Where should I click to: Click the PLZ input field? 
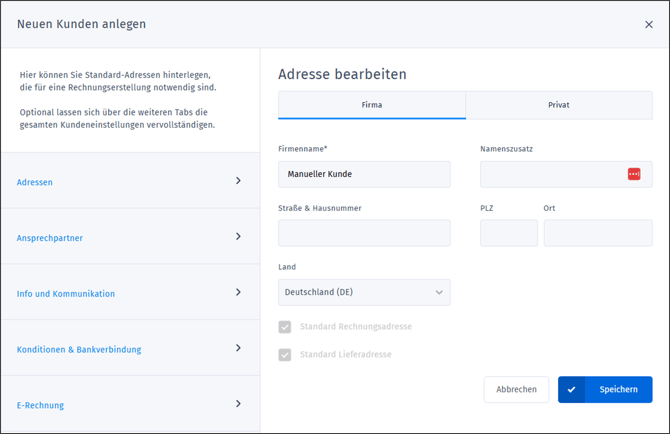[x=508, y=233]
